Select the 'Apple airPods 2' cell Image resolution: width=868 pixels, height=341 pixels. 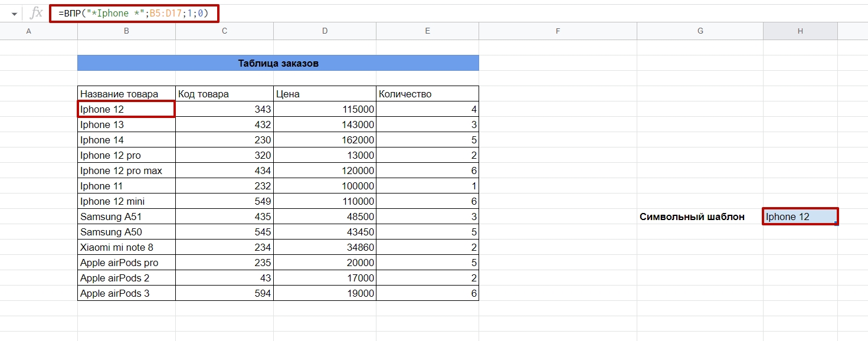click(126, 278)
